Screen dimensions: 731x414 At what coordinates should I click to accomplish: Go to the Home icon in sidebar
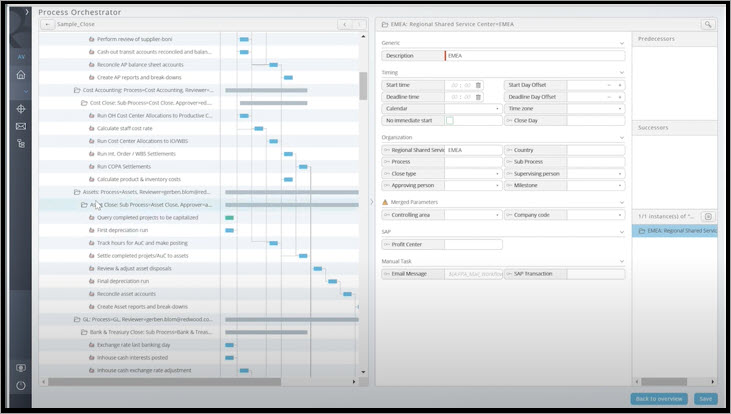tap(21, 75)
